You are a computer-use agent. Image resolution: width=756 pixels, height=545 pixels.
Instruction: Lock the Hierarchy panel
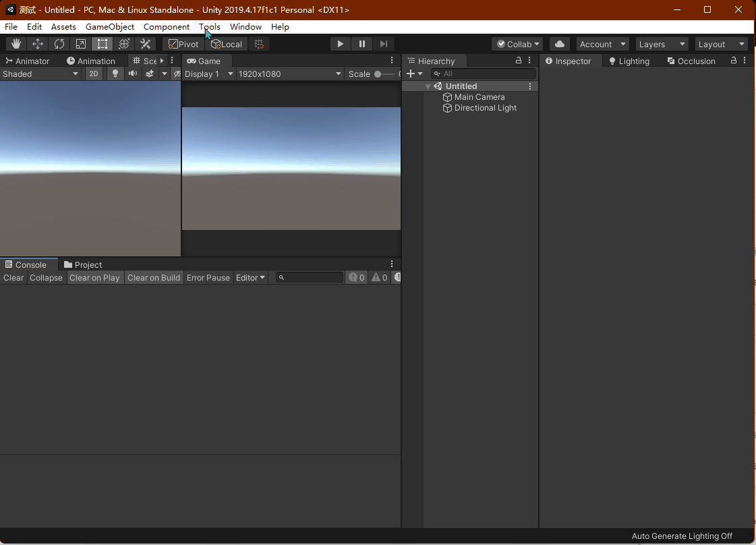519,60
